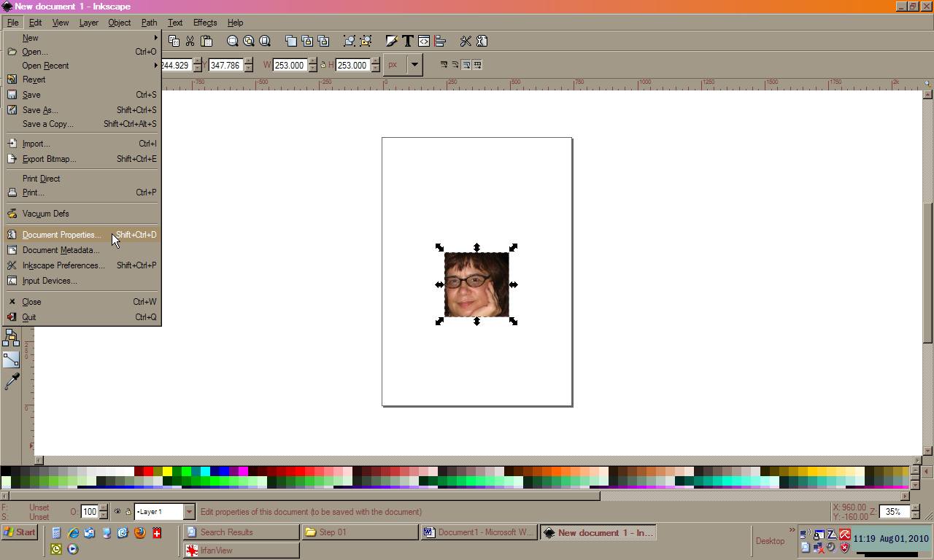Open the Effects menu
Image resolution: width=934 pixels, height=560 pixels.
pos(205,23)
